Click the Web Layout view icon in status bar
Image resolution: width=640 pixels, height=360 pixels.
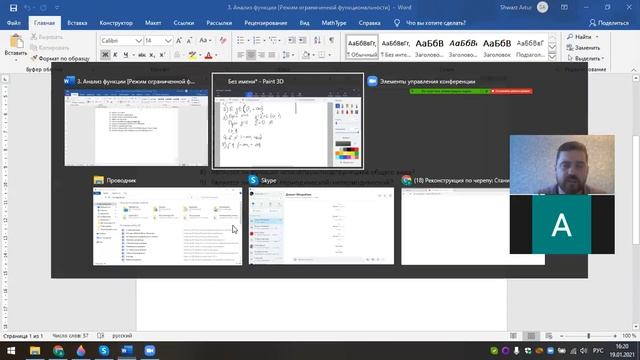pyautogui.click(x=549, y=336)
